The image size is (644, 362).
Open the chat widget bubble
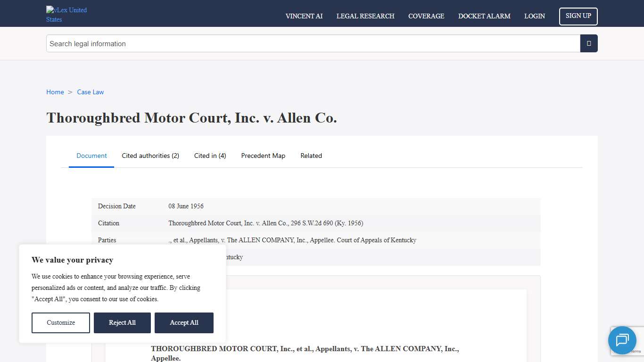(x=622, y=340)
